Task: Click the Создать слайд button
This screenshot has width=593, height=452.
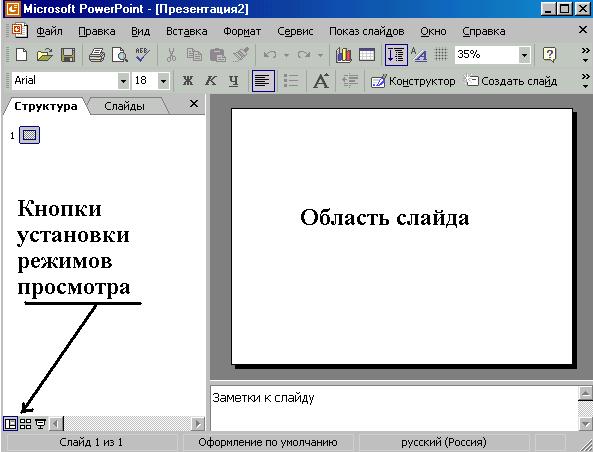Action: pyautogui.click(x=511, y=81)
